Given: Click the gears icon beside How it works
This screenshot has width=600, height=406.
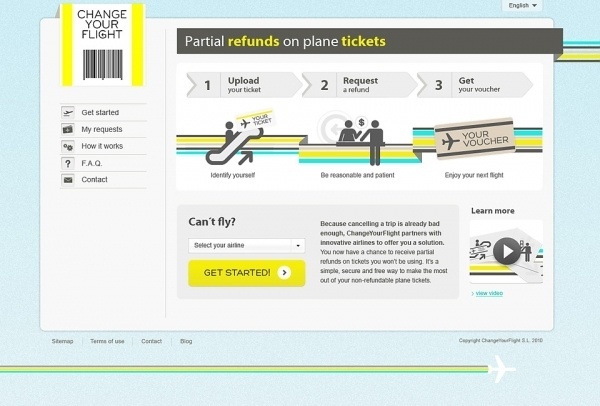Looking at the screenshot, I should (68, 146).
